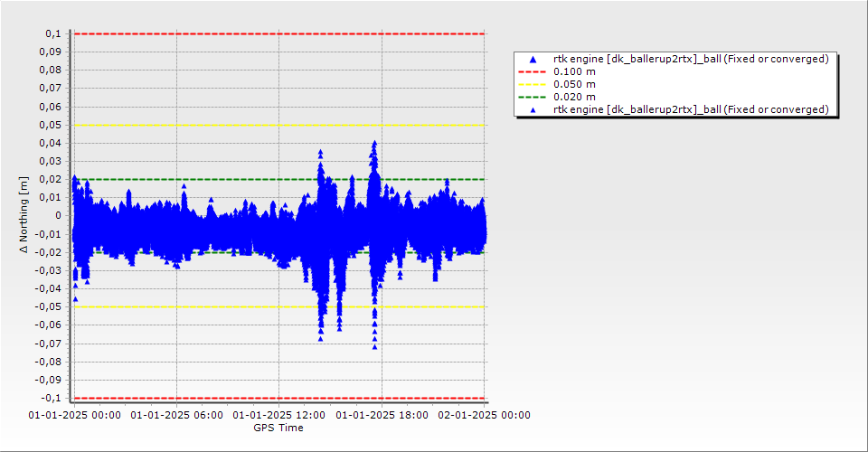Click the 01-01-2025 00:00 time label
The image size is (868, 452).
(75, 415)
